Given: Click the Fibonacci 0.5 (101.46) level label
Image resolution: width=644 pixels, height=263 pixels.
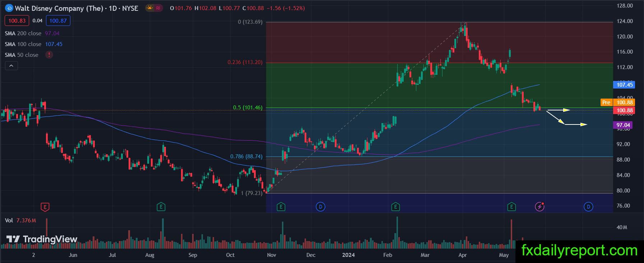Looking at the screenshot, I should pyautogui.click(x=248, y=108).
